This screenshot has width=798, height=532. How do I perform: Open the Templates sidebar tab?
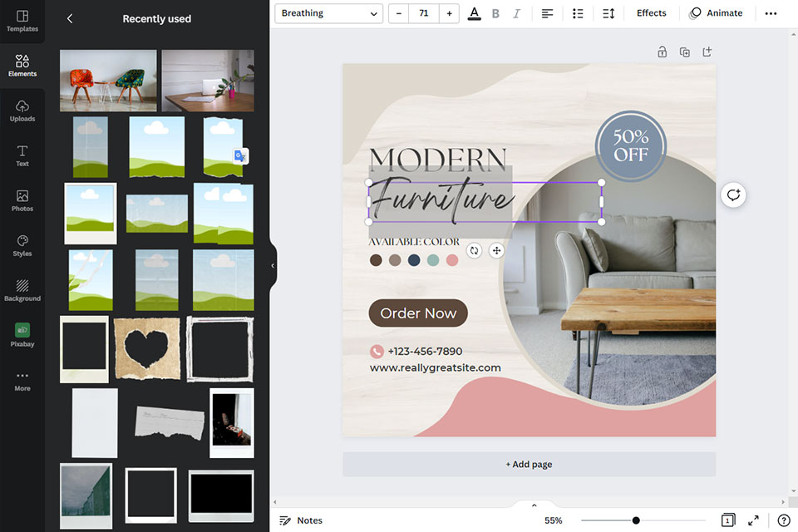tap(22, 21)
